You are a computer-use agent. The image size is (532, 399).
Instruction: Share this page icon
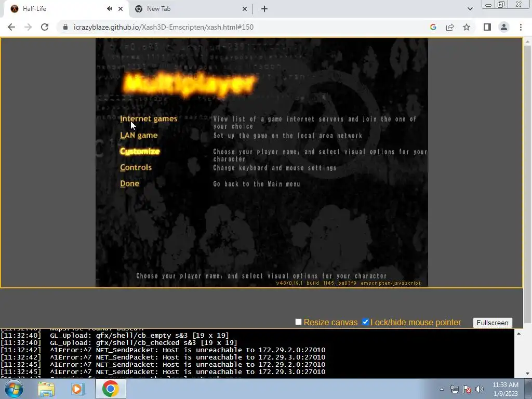(450, 27)
